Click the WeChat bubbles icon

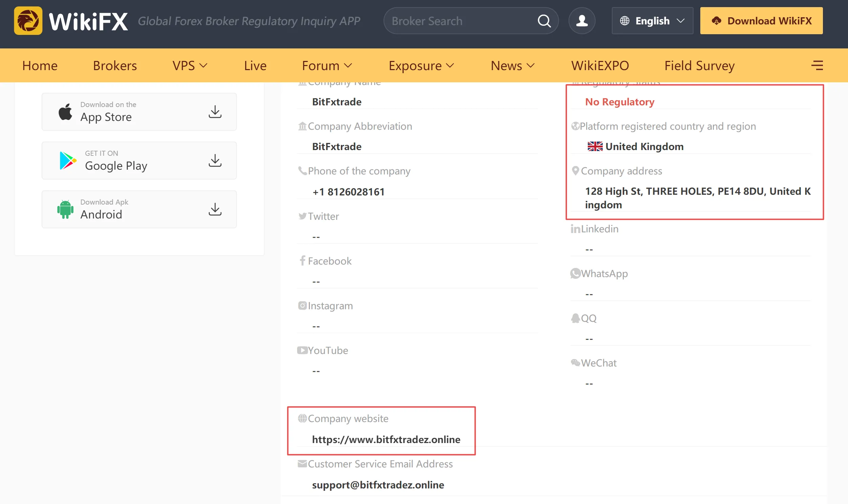coord(575,363)
